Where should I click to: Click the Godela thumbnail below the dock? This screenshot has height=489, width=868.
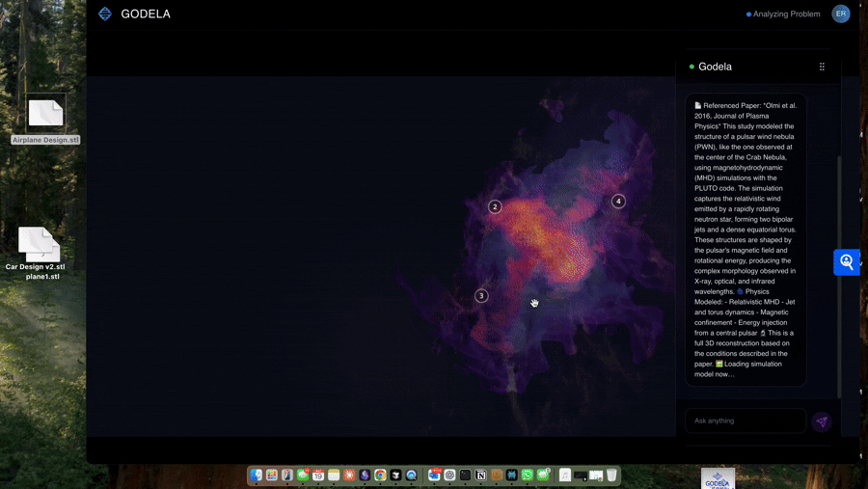coord(718,479)
